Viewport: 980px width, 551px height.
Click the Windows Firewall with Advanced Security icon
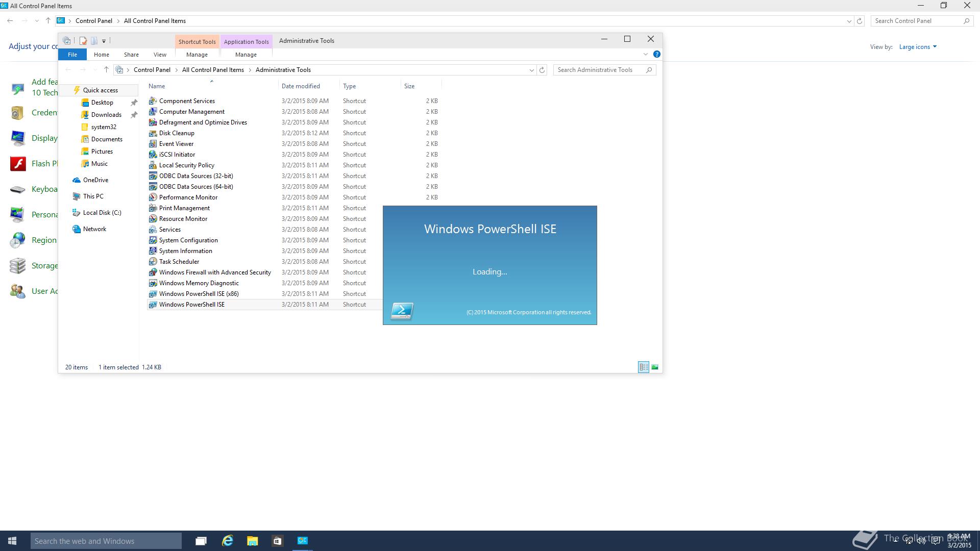tap(153, 272)
